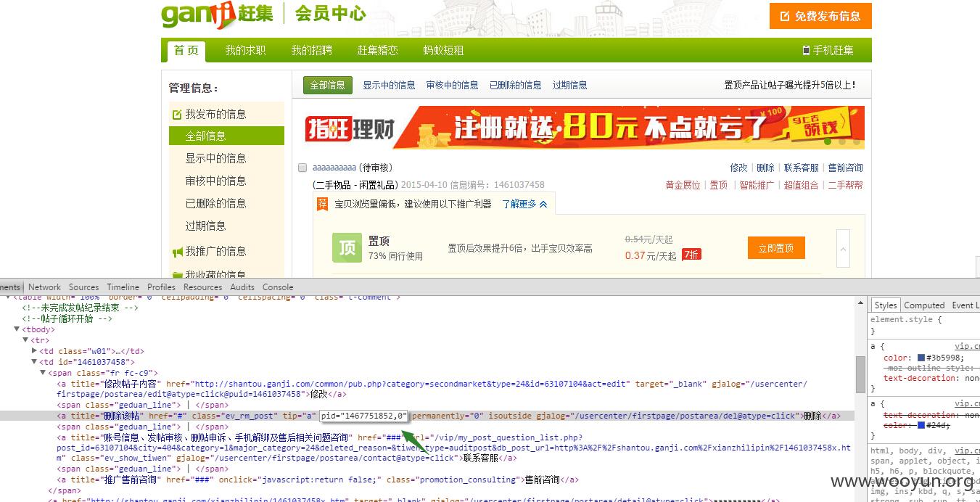Select the Styles tab in DevTools sidebar
The width and height of the screenshot is (980, 502).
click(x=885, y=305)
